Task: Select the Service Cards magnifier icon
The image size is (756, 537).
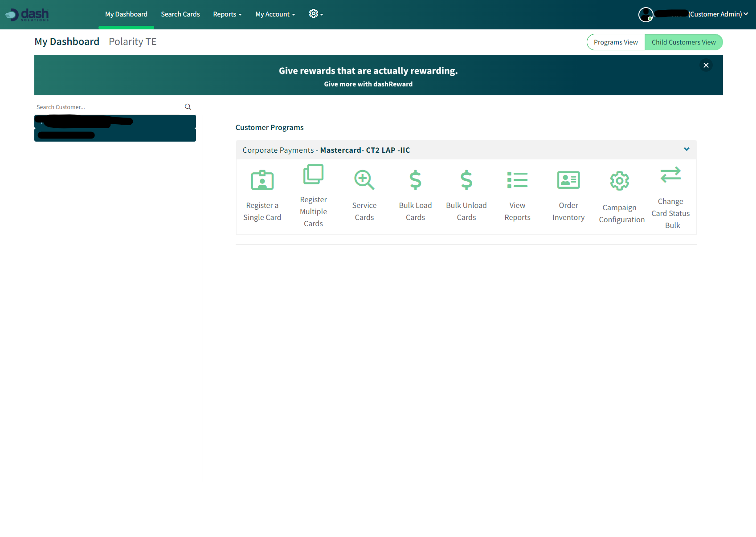Action: point(364,180)
